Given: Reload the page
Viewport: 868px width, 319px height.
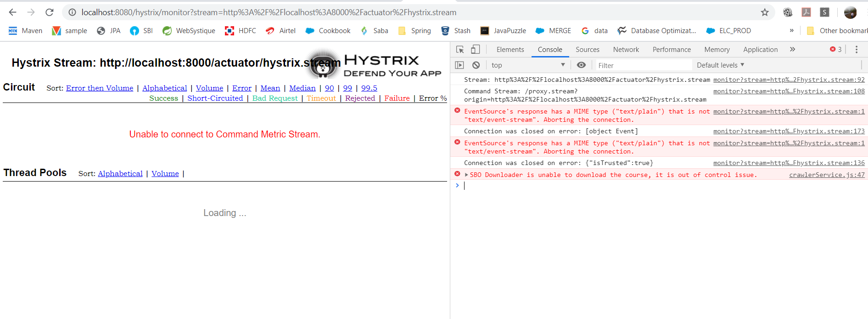Looking at the screenshot, I should (x=50, y=12).
